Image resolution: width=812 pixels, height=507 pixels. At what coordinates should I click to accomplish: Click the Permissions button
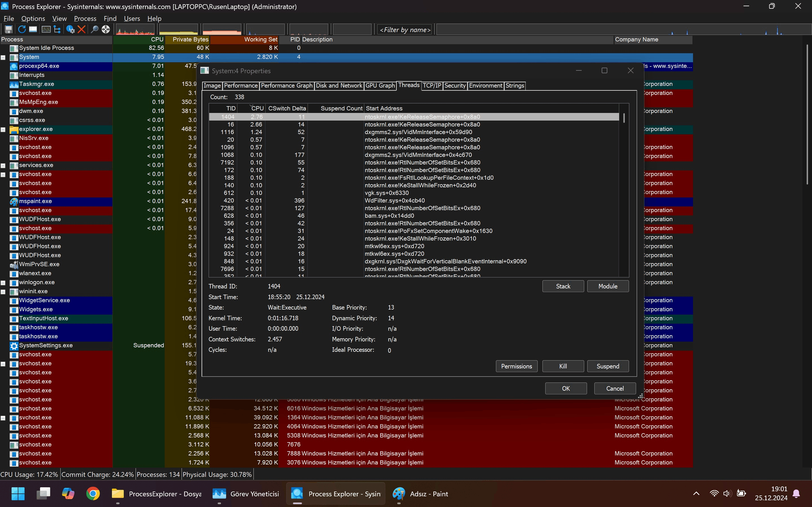(516, 366)
